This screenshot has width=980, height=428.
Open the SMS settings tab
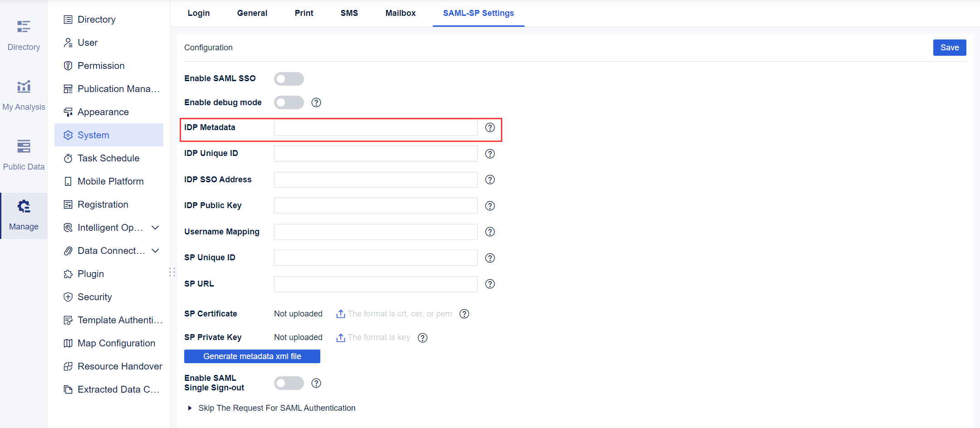click(349, 13)
